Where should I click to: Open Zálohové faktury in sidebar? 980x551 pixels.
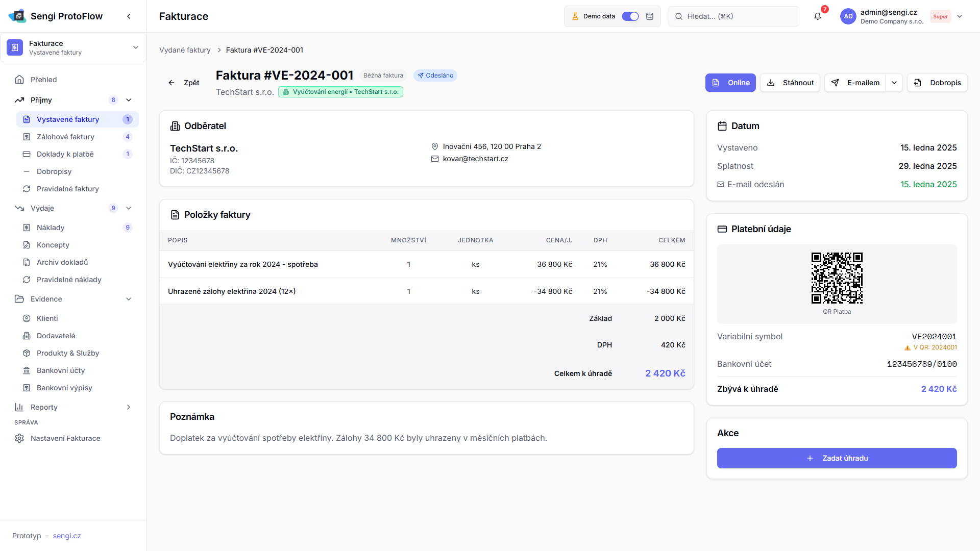[65, 137]
